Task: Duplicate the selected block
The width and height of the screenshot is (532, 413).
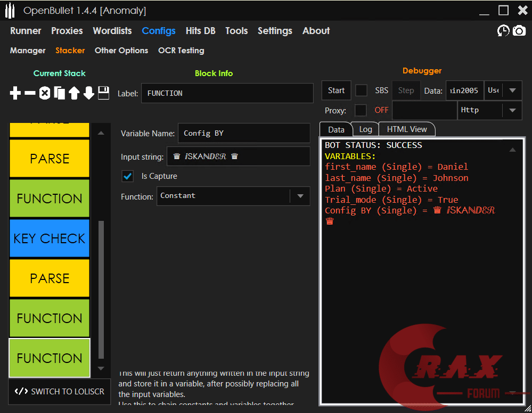Action: 60,93
